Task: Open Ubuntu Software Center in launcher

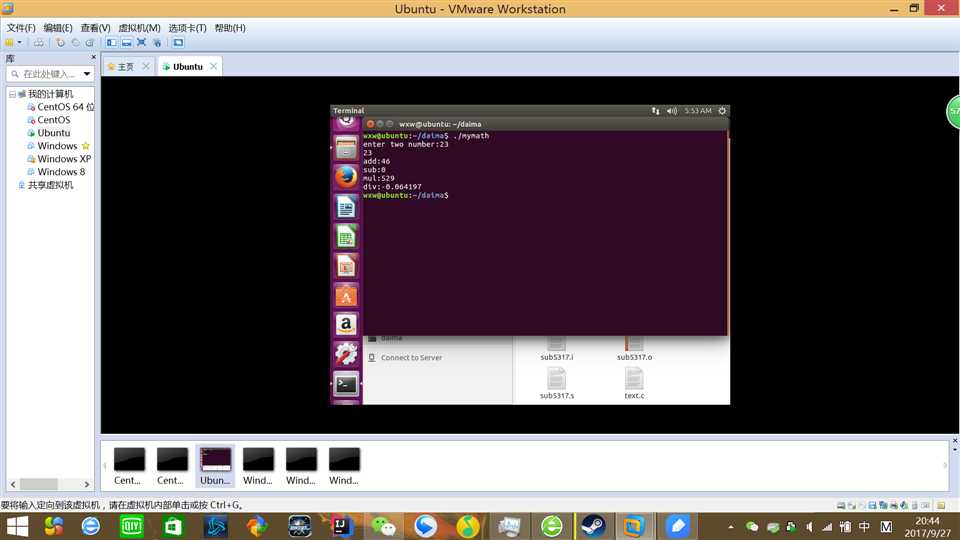Action: click(346, 296)
